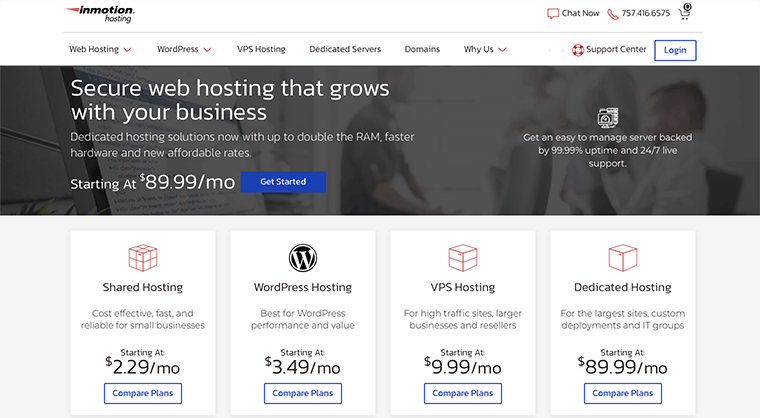Click the $9.99/mo price

462,367
